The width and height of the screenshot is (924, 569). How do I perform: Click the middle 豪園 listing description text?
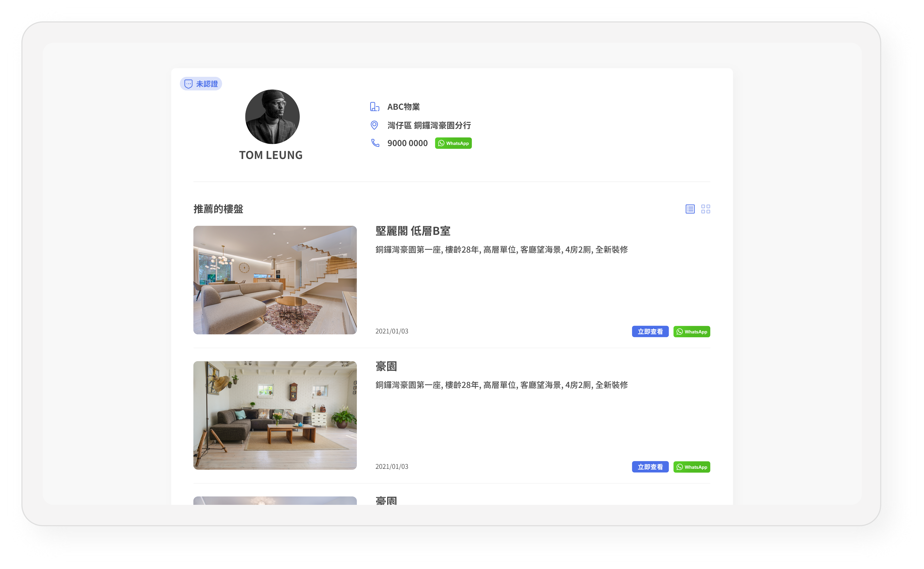(x=502, y=385)
